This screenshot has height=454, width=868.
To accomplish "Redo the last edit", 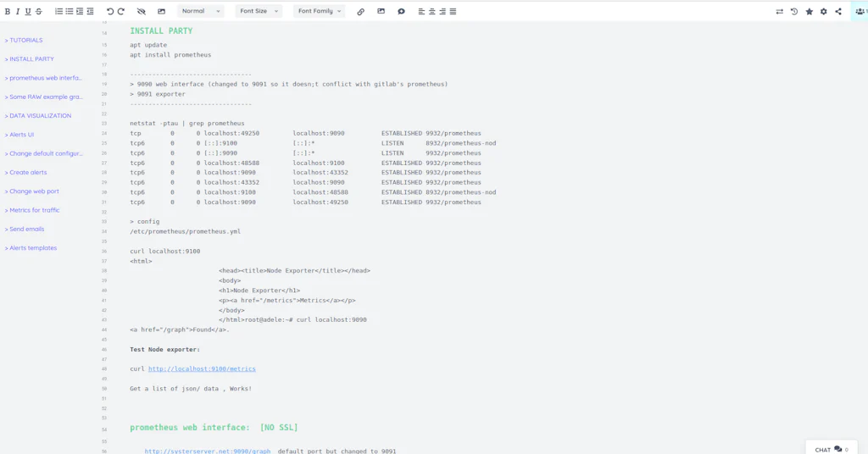I will click(120, 11).
